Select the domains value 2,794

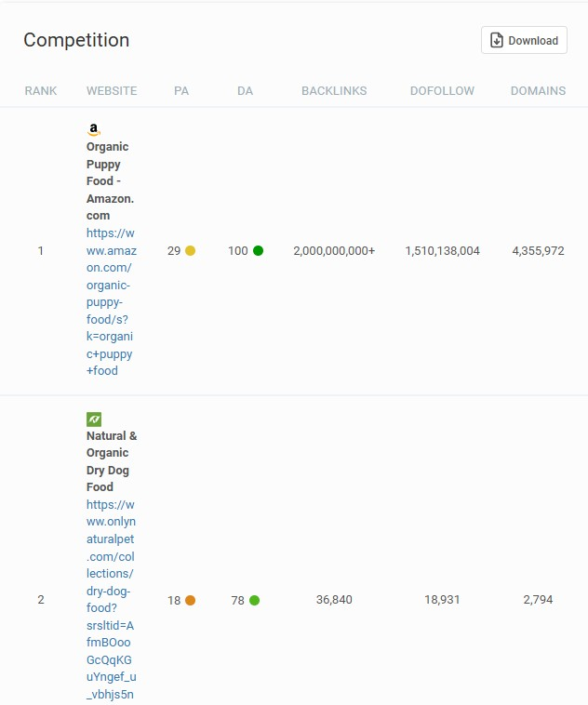point(538,600)
